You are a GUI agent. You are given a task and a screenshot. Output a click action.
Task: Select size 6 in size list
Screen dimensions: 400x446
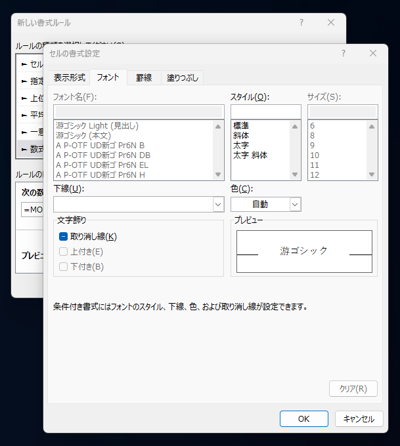pyautogui.click(x=312, y=126)
